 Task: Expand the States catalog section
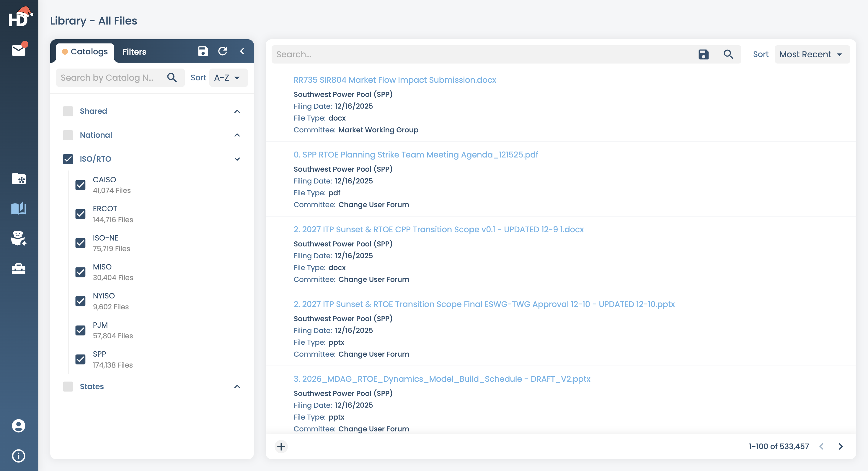click(x=237, y=386)
